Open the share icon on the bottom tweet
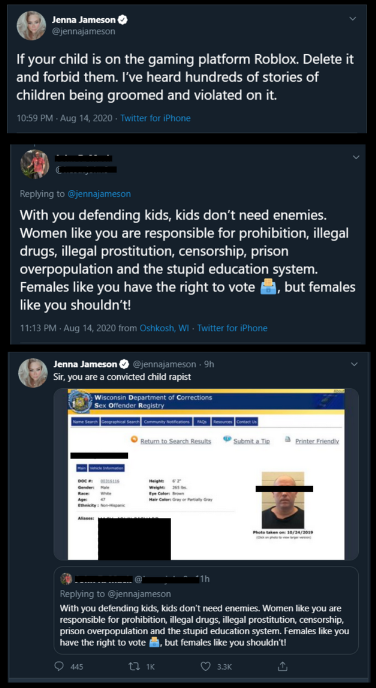Image resolution: width=376 pixels, height=688 pixels. pos(282,666)
